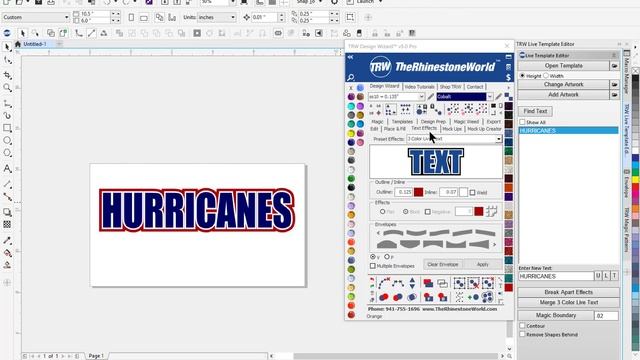Image resolution: width=640 pixels, height=360 pixels.
Task: Click the folder icon next to Open Template
Action: point(614,66)
